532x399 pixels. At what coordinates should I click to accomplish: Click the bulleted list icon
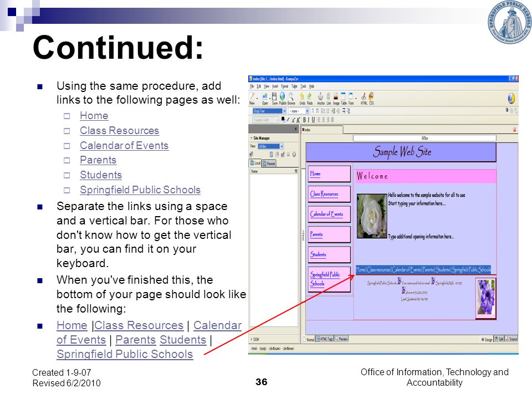(x=328, y=111)
